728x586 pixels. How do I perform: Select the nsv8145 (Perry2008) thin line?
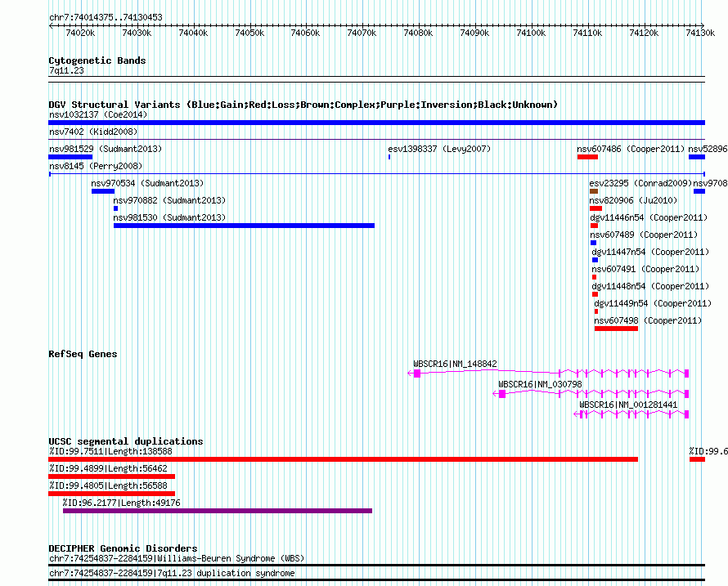pos(376,174)
